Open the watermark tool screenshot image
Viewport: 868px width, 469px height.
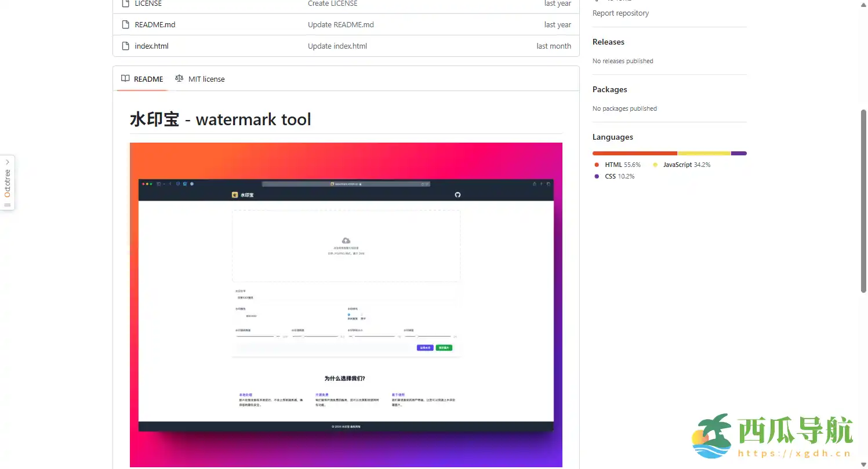346,304
